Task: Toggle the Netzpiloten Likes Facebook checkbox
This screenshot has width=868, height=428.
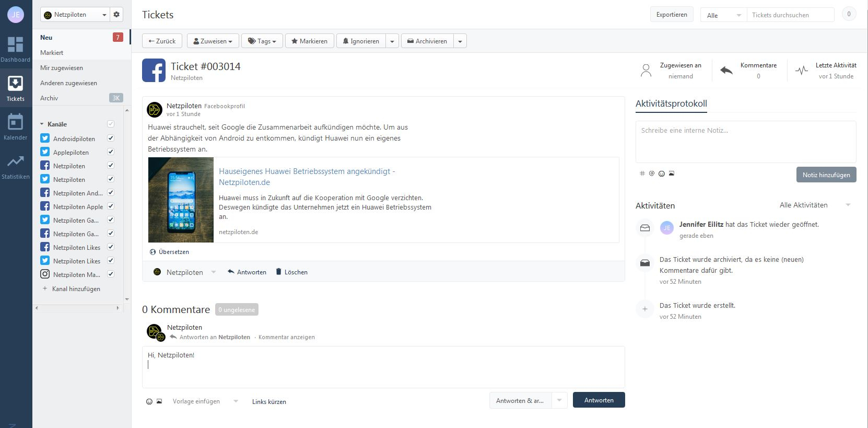Action: pos(111,247)
